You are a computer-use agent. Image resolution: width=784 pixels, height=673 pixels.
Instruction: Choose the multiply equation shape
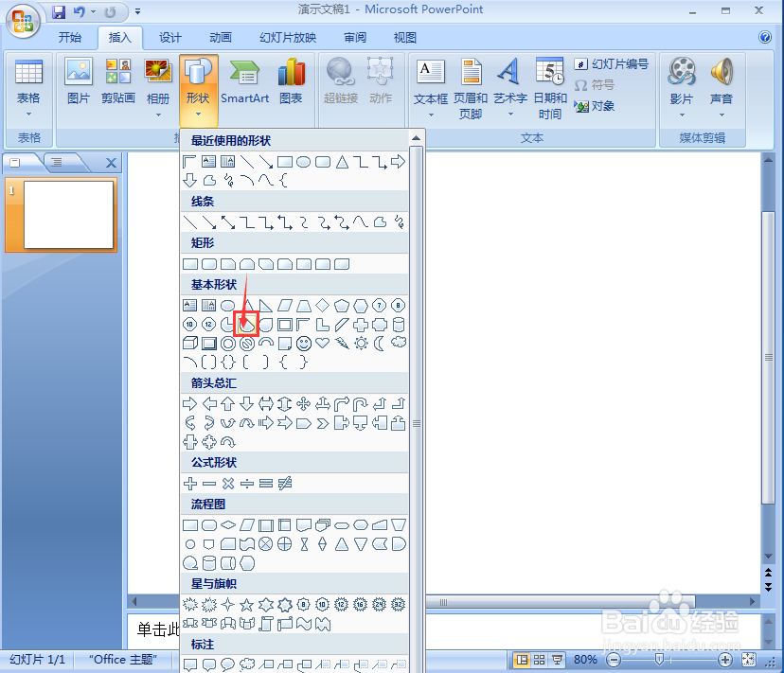(x=228, y=483)
